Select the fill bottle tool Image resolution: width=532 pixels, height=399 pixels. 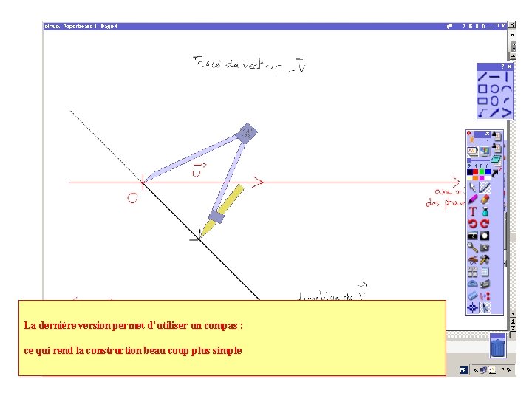click(x=485, y=211)
